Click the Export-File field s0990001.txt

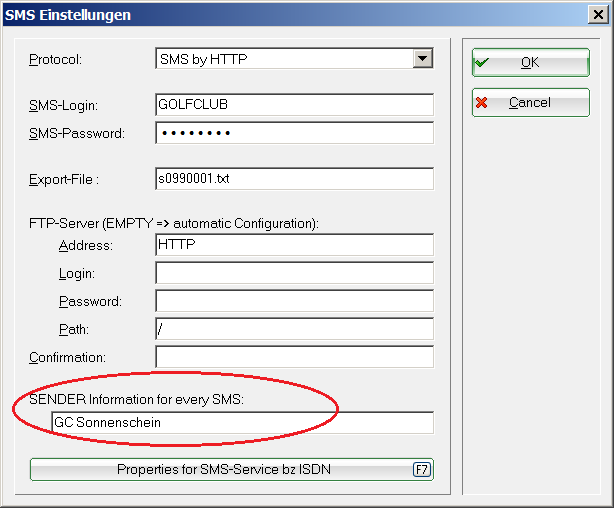pos(294,179)
